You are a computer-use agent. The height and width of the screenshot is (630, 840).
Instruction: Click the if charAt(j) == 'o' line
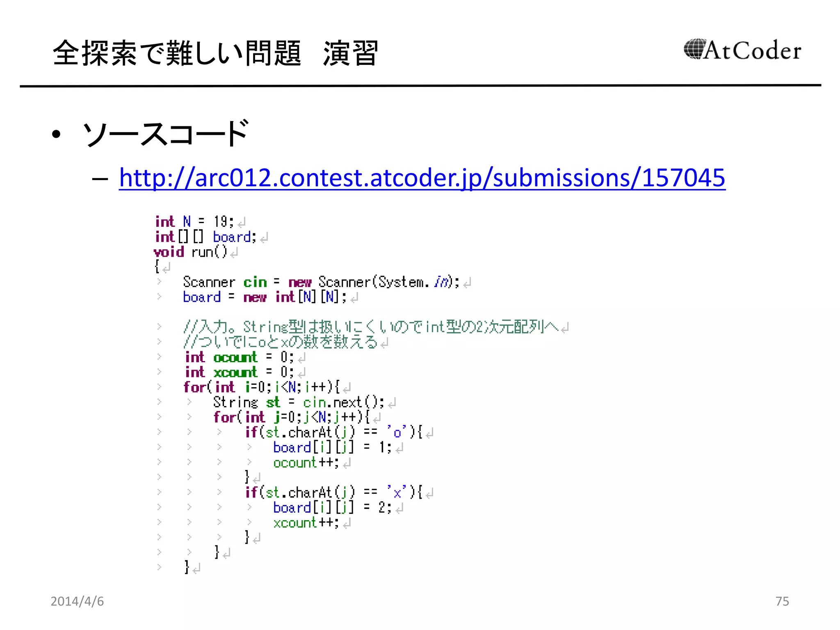tap(333, 432)
